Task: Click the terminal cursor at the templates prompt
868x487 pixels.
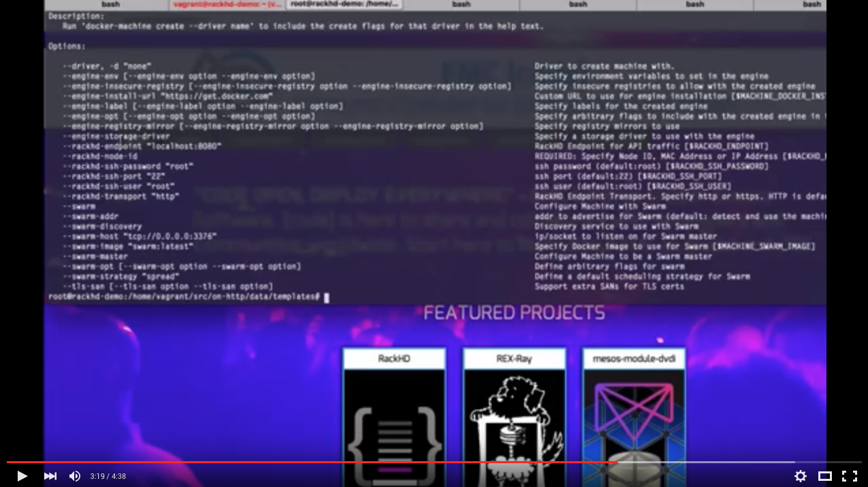Action: (326, 298)
